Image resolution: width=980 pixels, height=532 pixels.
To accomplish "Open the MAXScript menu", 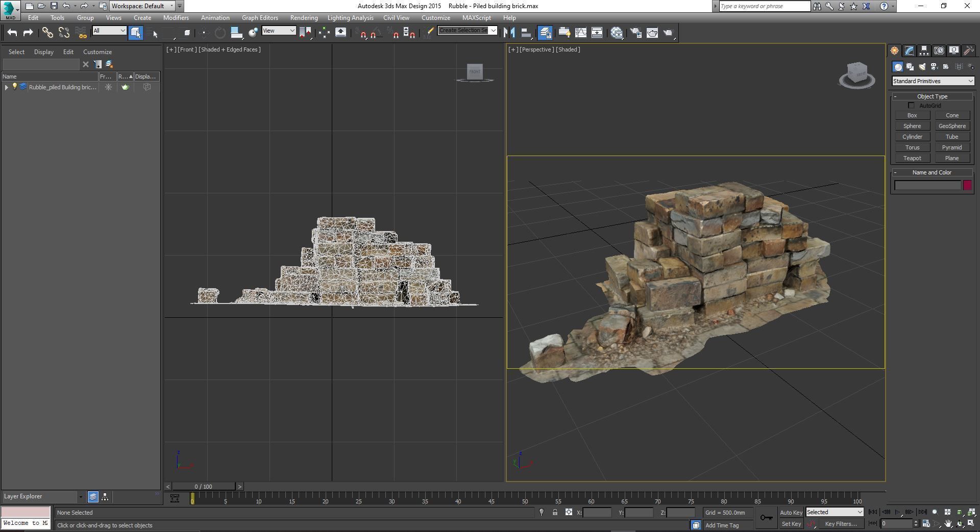I will tap(476, 18).
